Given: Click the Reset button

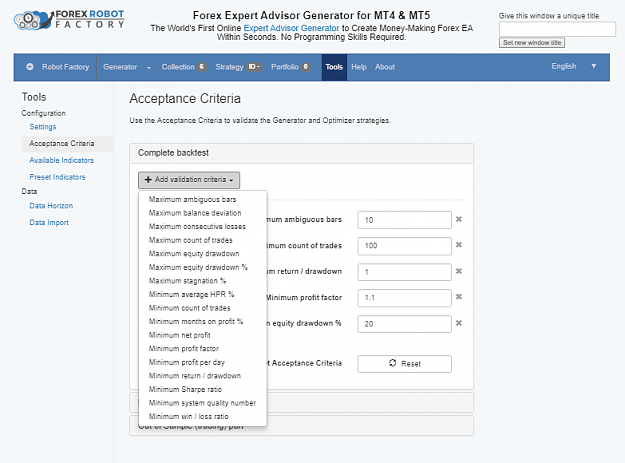Looking at the screenshot, I should tap(405, 364).
